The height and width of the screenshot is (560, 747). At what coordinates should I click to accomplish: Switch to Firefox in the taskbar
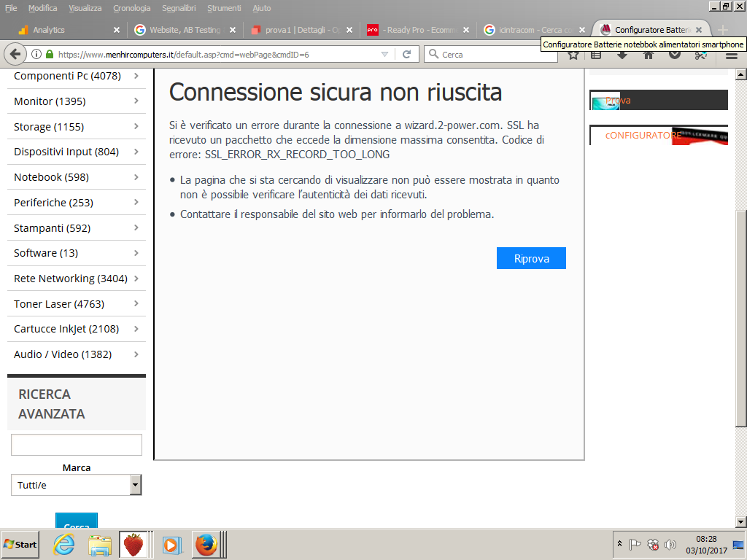[206, 544]
